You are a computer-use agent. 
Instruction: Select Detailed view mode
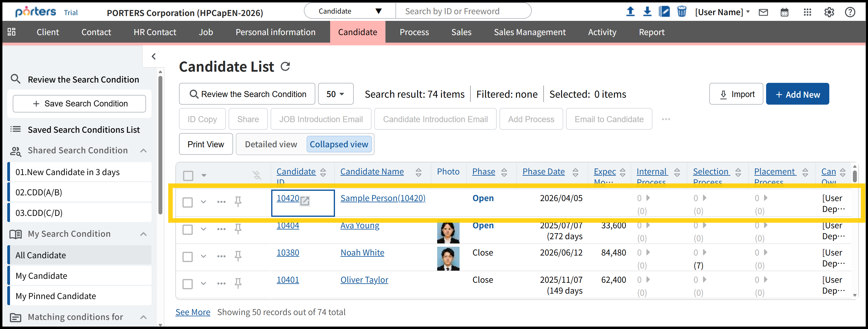[x=271, y=144]
